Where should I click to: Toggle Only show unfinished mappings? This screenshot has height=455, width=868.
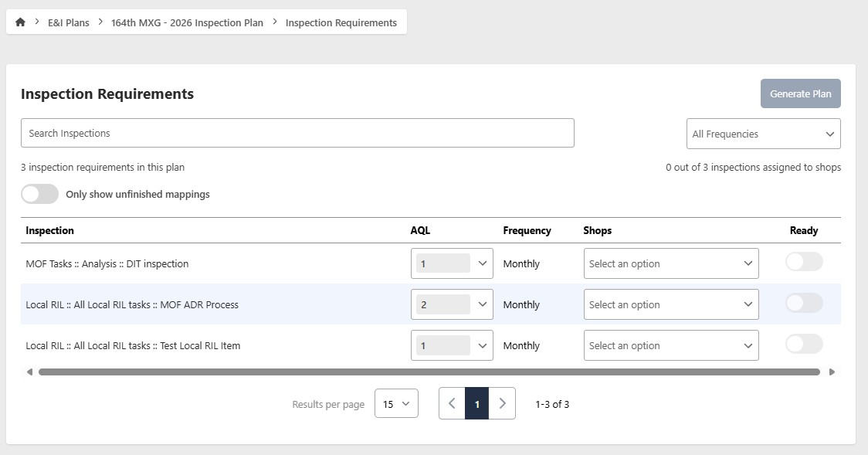click(x=40, y=195)
